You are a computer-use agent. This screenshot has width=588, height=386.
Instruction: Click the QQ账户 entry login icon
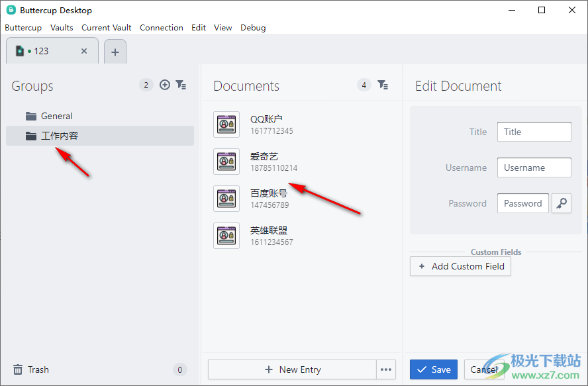click(226, 124)
